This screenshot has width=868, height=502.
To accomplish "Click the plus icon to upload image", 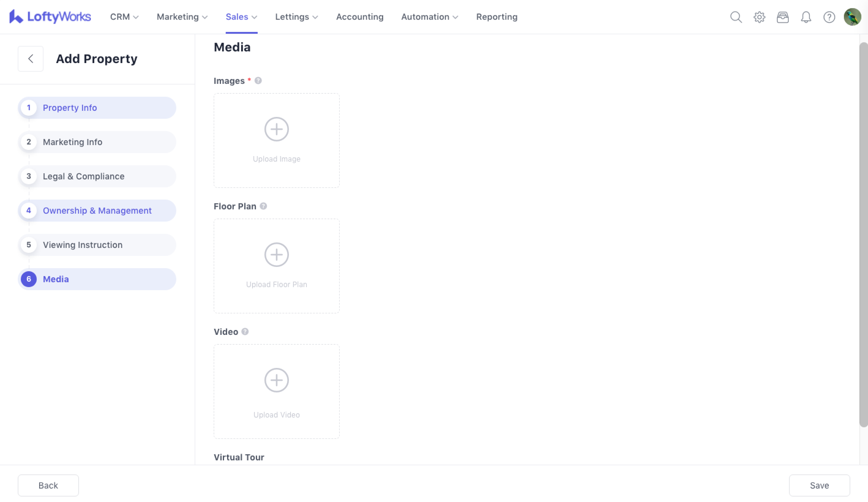I will 276,129.
